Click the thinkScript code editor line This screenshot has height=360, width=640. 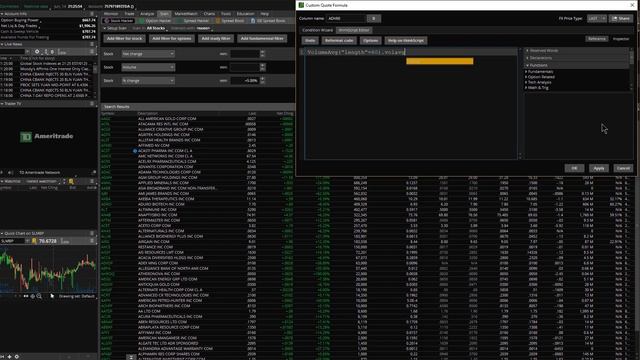pos(410,52)
